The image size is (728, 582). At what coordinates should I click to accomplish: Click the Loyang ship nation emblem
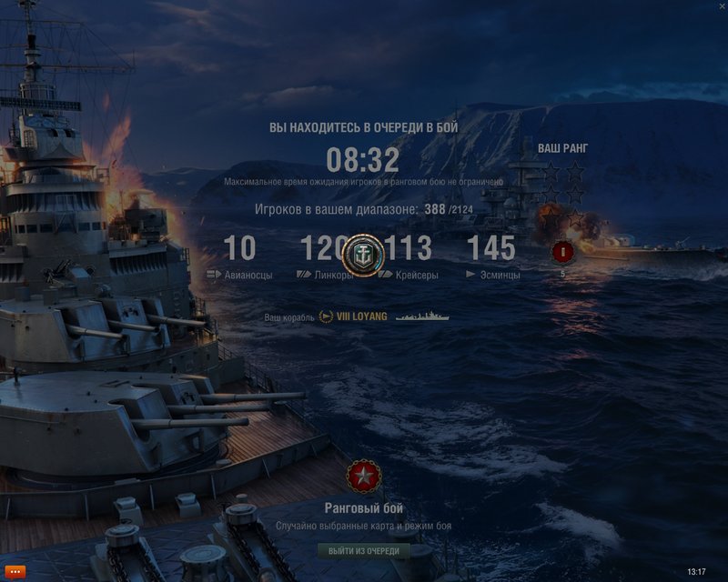pyautogui.click(x=326, y=316)
